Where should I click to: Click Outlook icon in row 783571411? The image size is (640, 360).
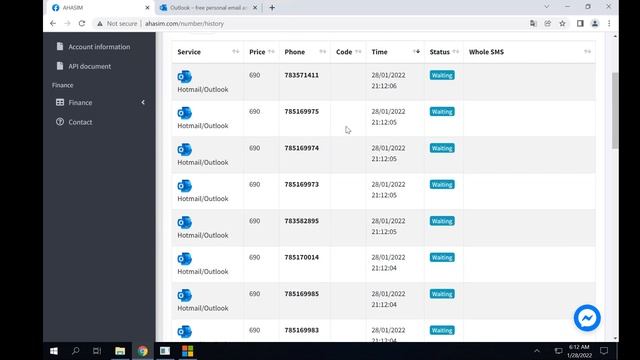pos(184,76)
